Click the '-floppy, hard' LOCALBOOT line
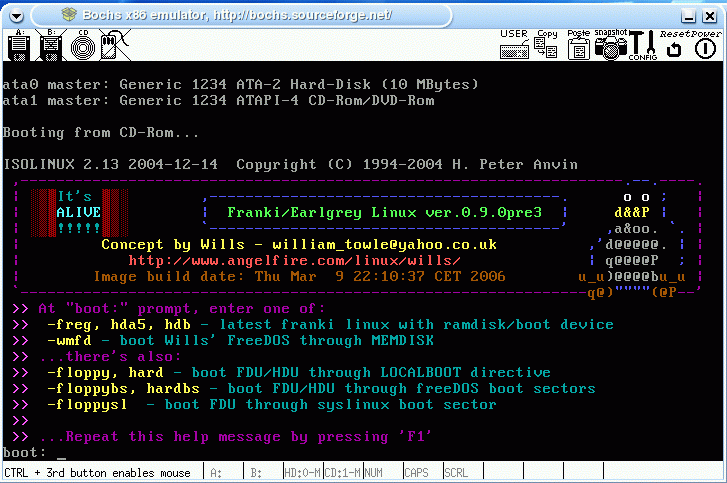 [x=299, y=372]
